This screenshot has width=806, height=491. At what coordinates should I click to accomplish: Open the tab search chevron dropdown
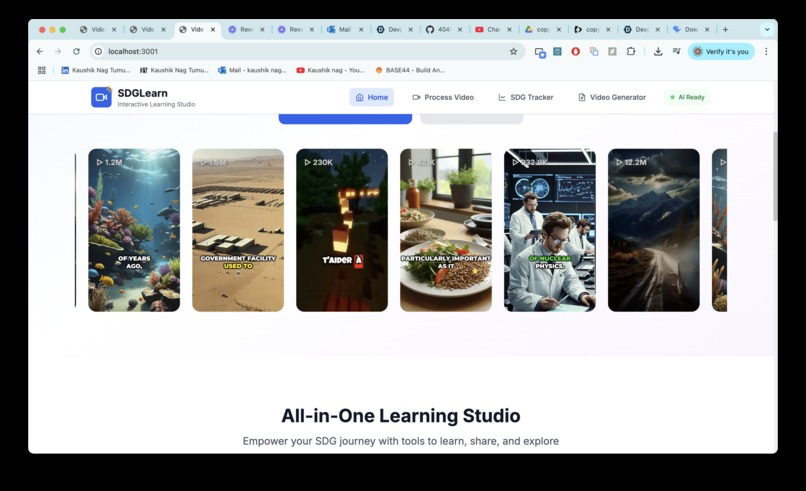[767, 29]
